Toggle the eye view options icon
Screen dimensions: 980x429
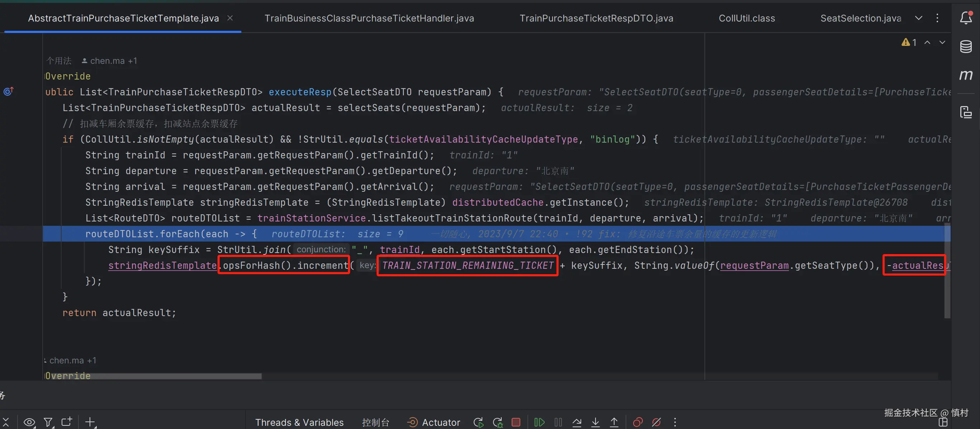tap(29, 422)
